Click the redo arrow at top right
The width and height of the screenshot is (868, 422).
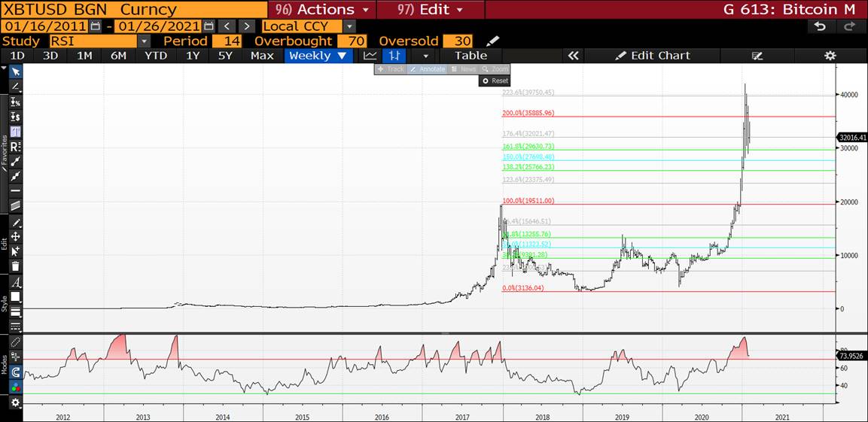tap(848, 26)
